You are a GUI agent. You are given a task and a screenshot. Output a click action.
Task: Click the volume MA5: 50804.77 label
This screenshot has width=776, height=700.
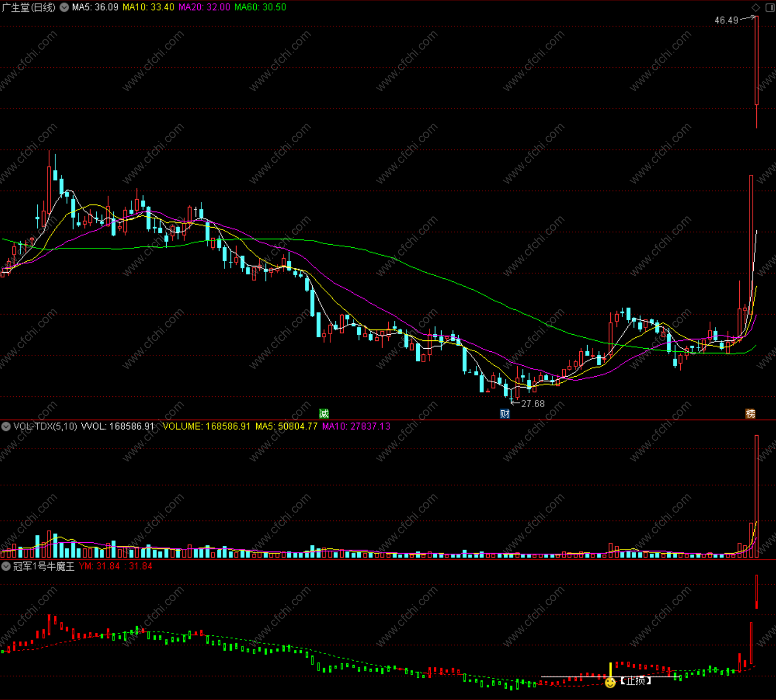click(286, 426)
